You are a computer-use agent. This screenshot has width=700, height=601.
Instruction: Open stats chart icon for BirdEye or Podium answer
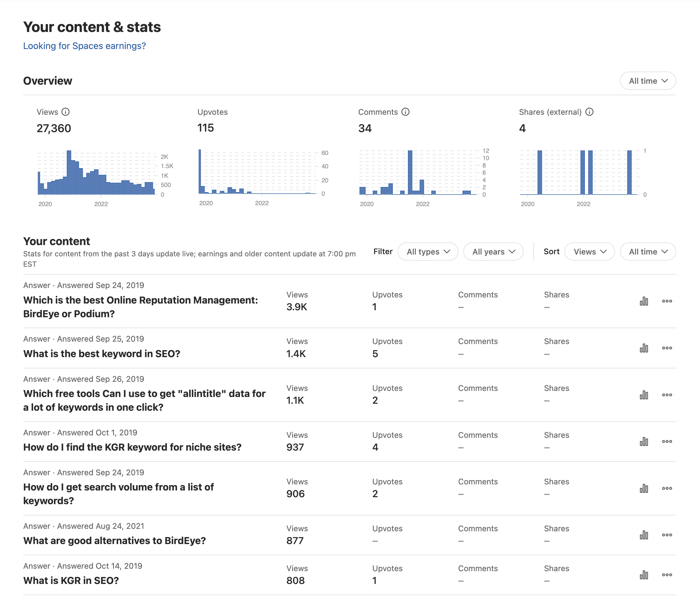coord(644,301)
